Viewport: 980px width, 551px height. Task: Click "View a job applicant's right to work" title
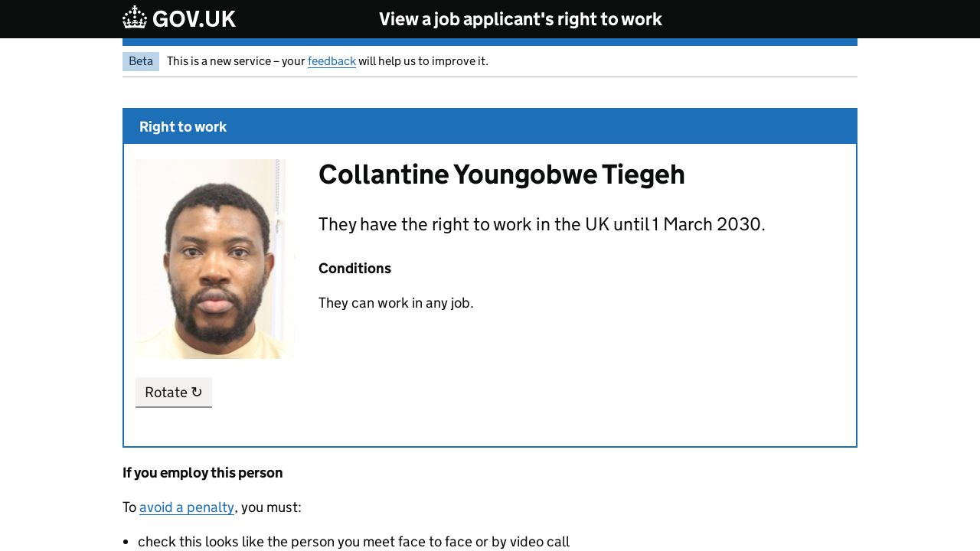coord(521,19)
